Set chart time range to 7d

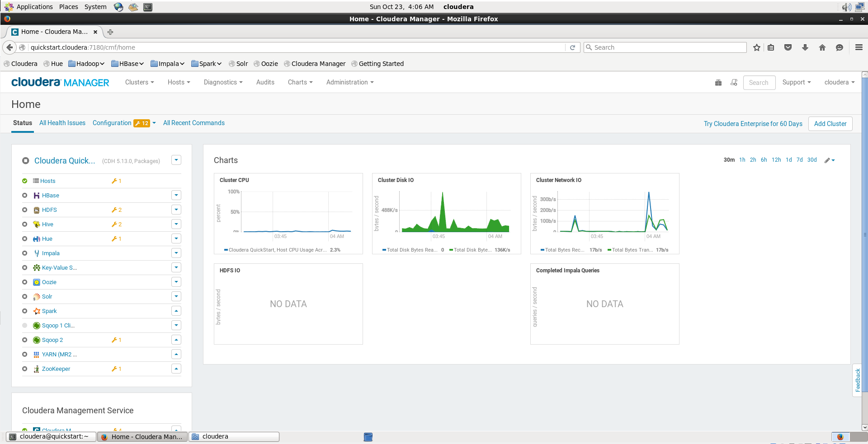[800, 160]
